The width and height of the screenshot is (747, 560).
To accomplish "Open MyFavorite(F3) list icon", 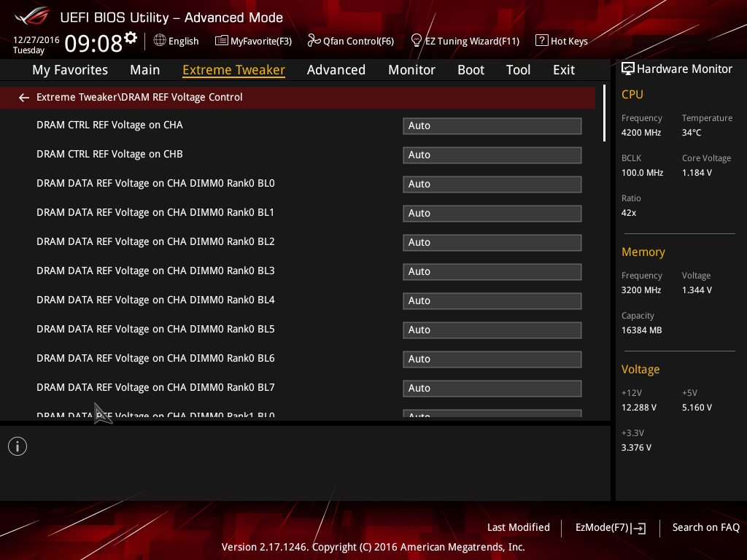I will click(222, 41).
